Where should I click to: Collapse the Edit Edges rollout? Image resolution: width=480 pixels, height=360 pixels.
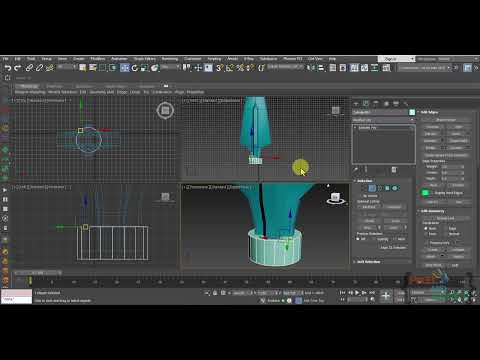[428, 112]
